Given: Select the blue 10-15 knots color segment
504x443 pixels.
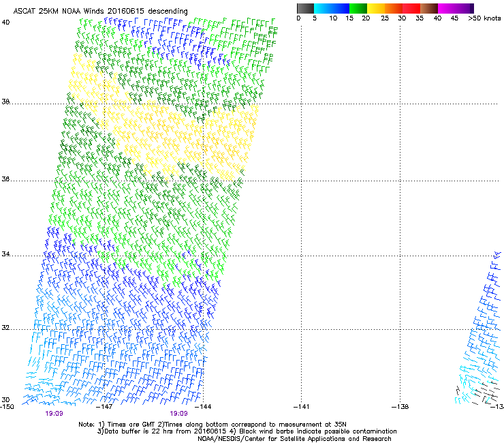Looking at the screenshot, I should point(341,8).
